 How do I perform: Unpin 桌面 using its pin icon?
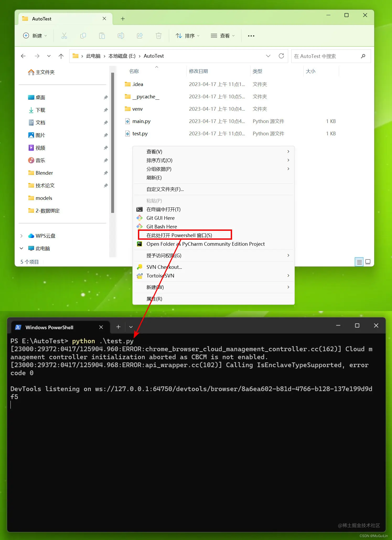[x=106, y=97]
